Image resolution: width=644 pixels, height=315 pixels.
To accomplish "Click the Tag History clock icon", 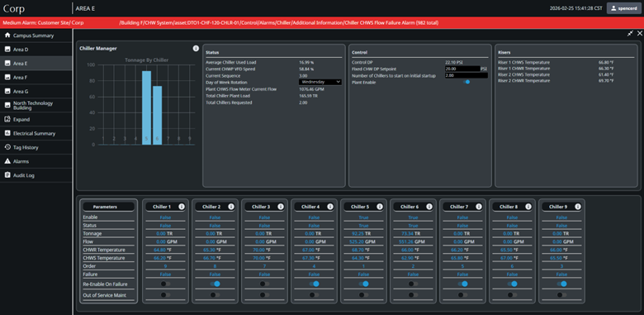I will tap(7, 147).
